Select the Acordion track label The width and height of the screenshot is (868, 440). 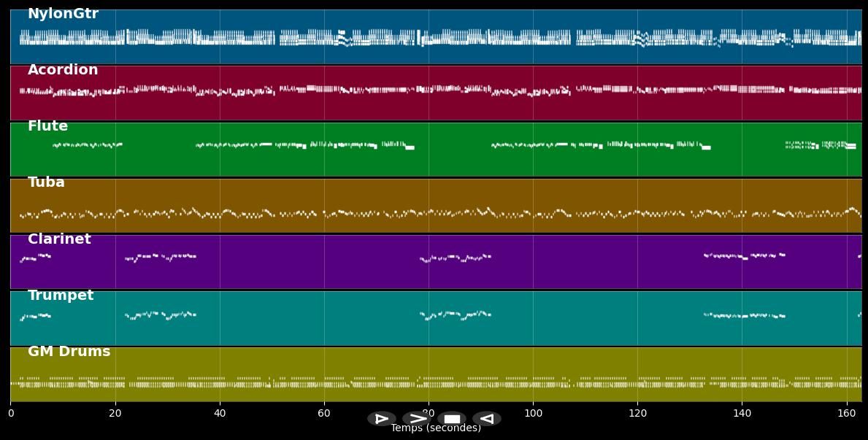(x=63, y=70)
